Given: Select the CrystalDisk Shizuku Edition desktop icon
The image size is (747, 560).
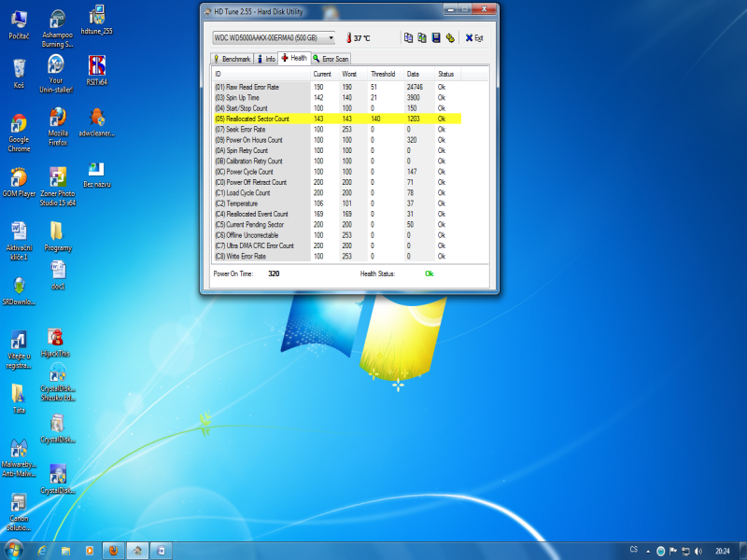Looking at the screenshot, I should 58,383.
